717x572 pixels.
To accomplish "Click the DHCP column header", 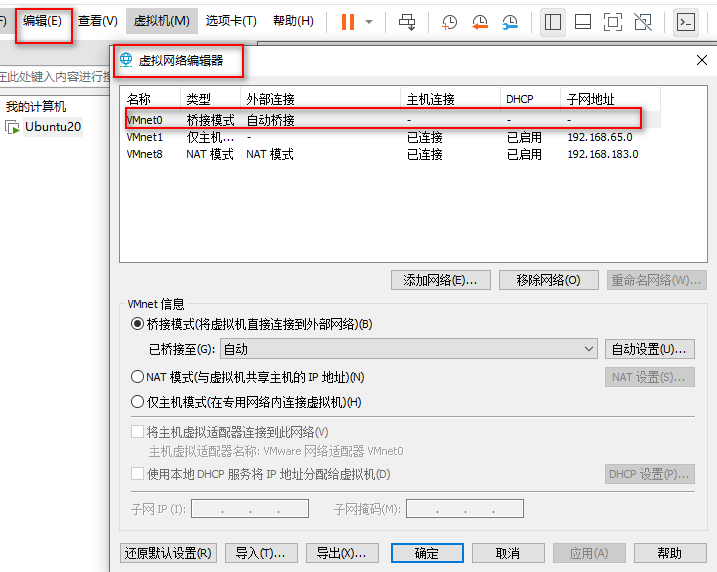I will pos(530,99).
